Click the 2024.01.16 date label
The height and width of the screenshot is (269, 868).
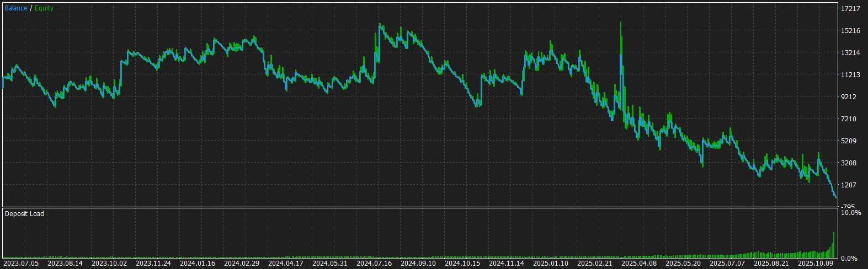(x=198, y=263)
